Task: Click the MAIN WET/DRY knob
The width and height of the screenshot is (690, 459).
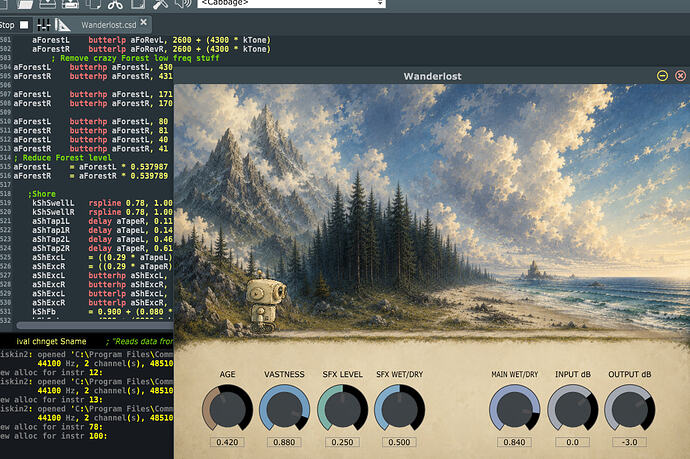Action: click(x=514, y=408)
